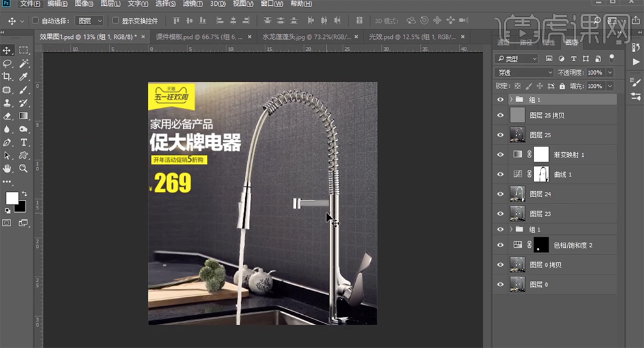
Task: Select the Lasso tool
Action: 7,63
